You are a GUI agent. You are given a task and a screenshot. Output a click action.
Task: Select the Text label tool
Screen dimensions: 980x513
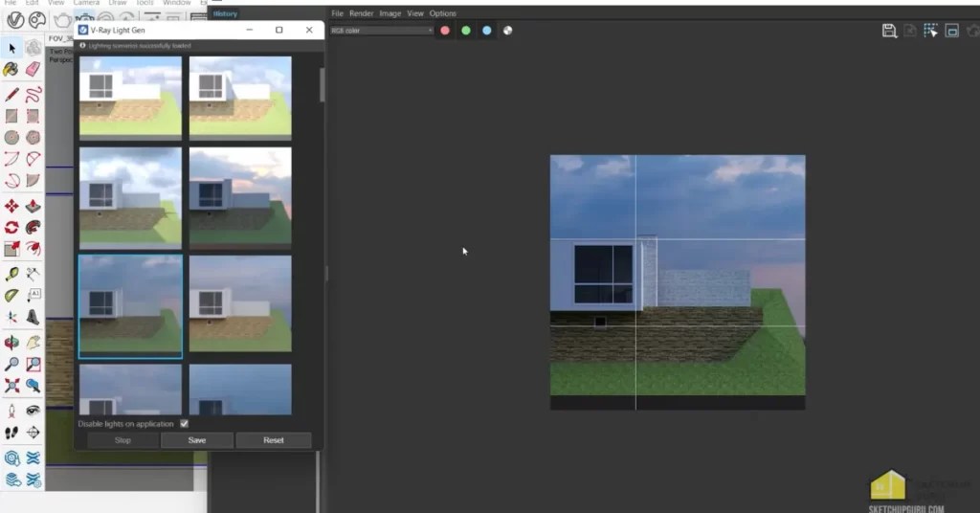click(x=33, y=296)
